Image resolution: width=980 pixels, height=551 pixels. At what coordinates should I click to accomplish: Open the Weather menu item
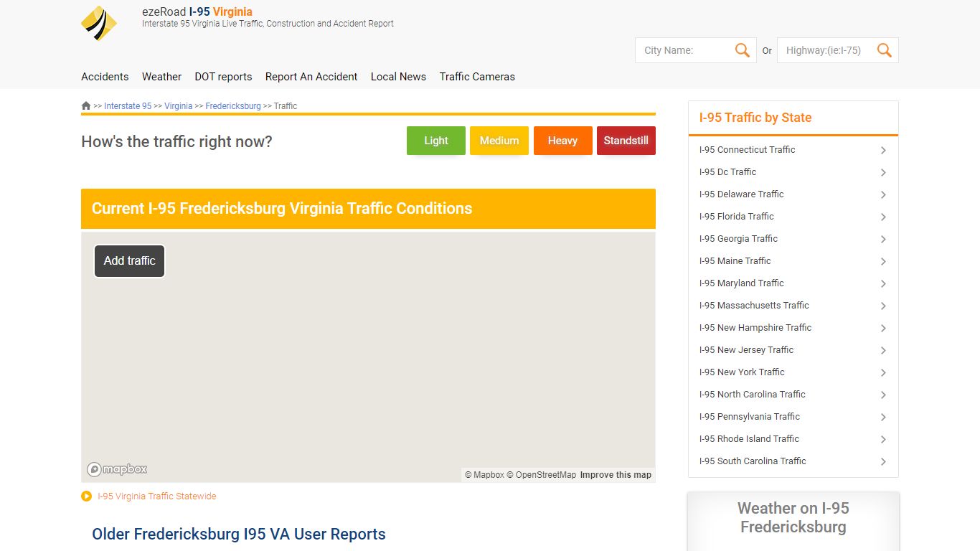click(161, 77)
